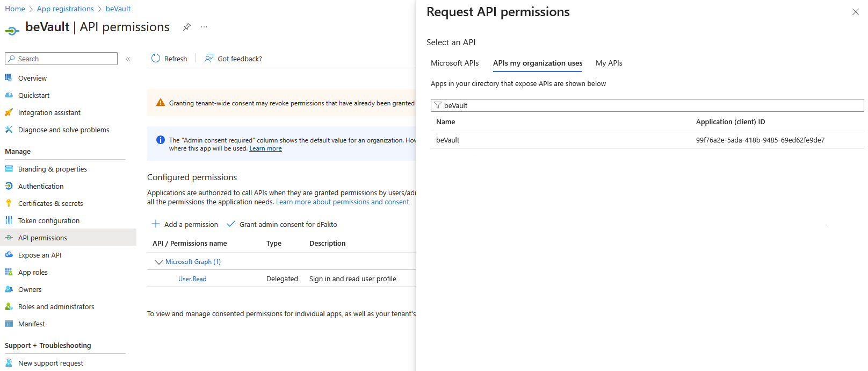868x371 pixels.
Task: Click Add a permission button
Action: [x=185, y=224]
